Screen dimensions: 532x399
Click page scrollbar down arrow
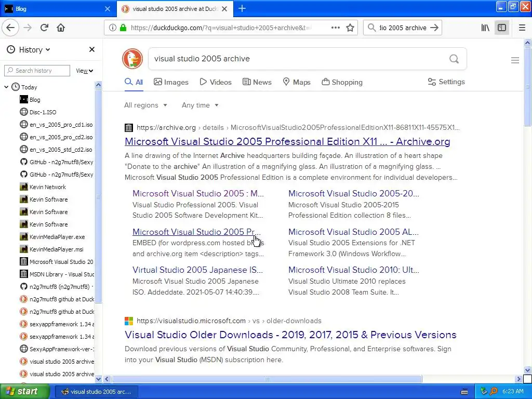tap(527, 370)
